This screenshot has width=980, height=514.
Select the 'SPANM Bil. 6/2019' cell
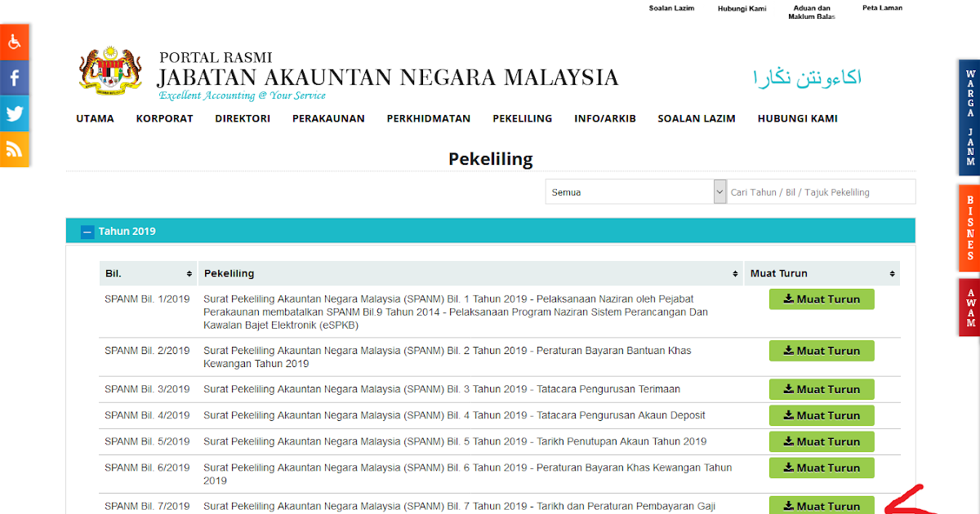pos(147,467)
